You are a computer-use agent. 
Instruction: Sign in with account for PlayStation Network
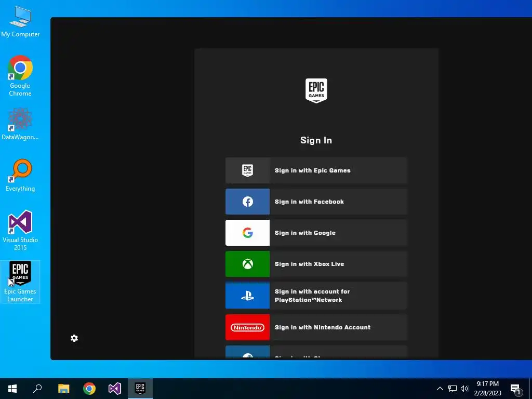pos(316,296)
